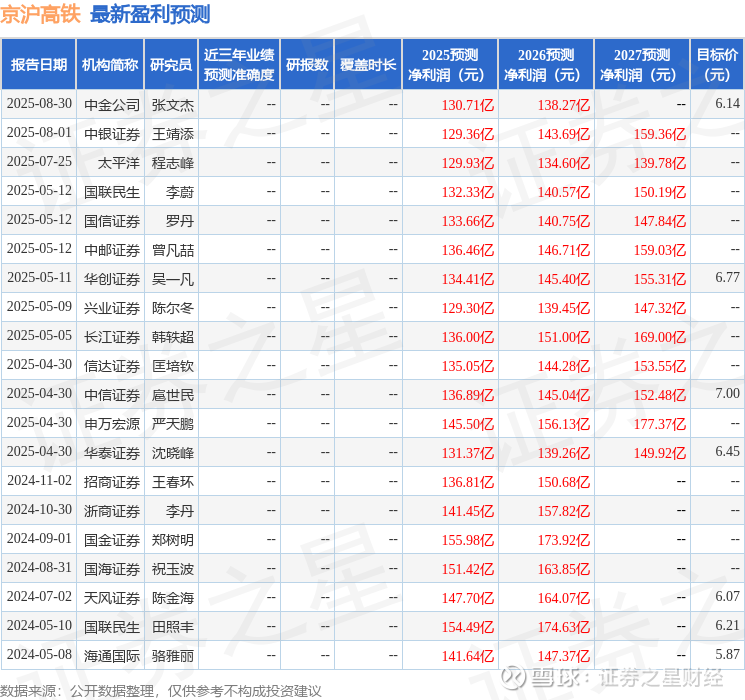Click date cell 2024-11-02
This screenshot has height=700, width=745.
[x=39, y=480]
